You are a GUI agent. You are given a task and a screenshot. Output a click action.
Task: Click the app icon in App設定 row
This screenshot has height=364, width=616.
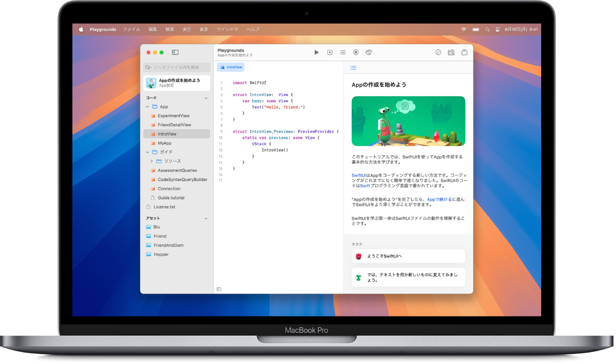click(x=151, y=83)
